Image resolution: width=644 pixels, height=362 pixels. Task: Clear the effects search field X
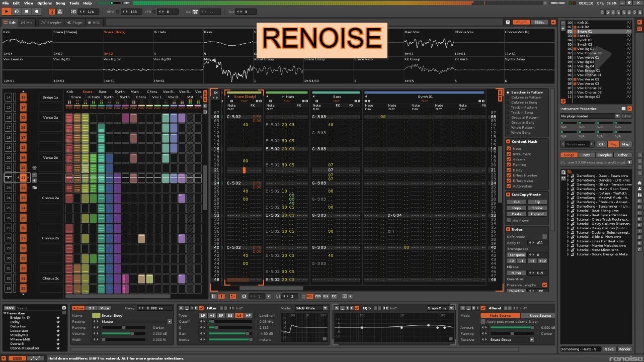coord(64,308)
